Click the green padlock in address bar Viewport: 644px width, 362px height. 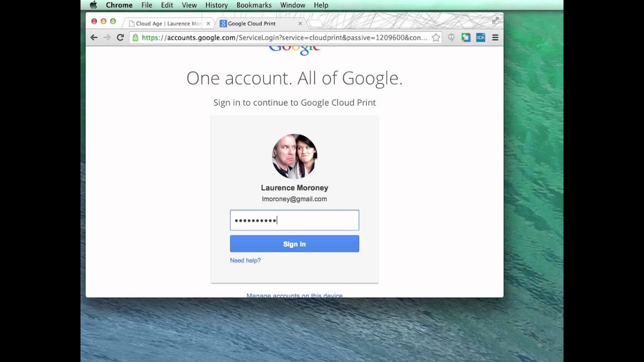point(135,38)
